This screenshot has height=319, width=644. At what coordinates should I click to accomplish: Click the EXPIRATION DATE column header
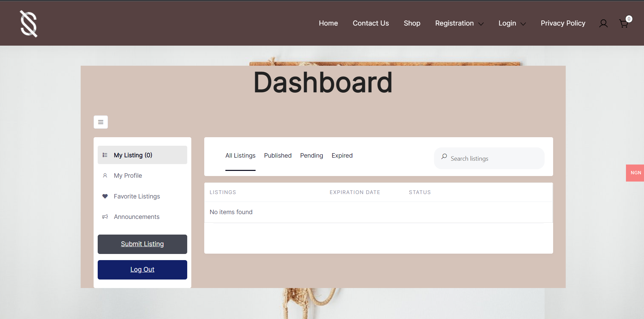(355, 192)
